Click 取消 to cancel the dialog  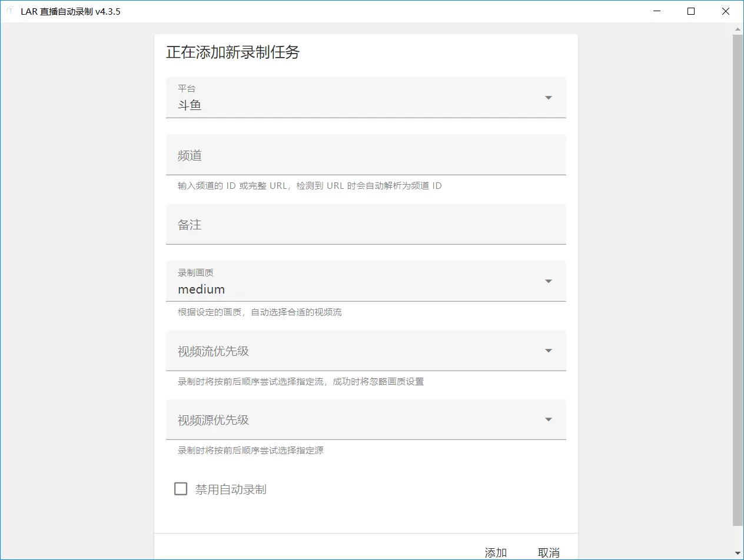(547, 552)
